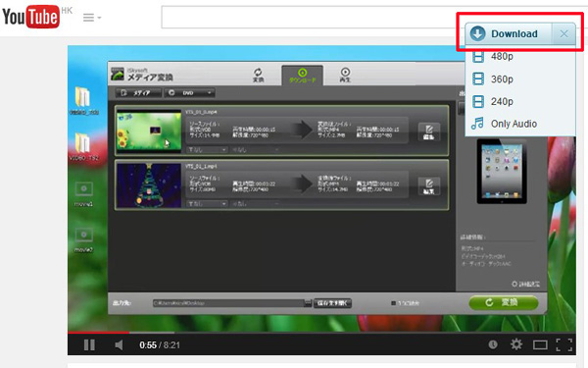Switch to theater mode view
The width and height of the screenshot is (588, 368).
pyautogui.click(x=540, y=344)
